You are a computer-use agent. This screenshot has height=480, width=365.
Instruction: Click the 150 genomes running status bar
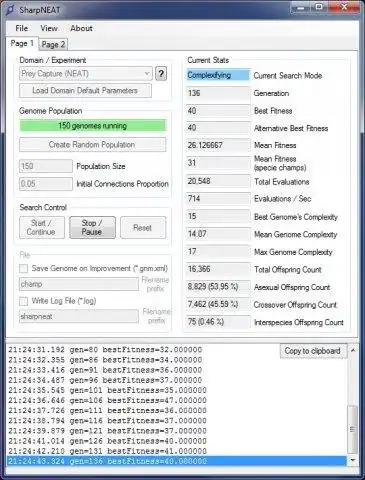click(93, 126)
